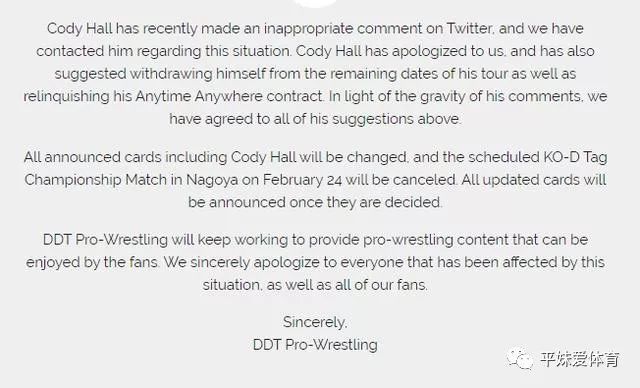Click the WeChat logo icon in the watermark
640x388 pixels.
520,359
